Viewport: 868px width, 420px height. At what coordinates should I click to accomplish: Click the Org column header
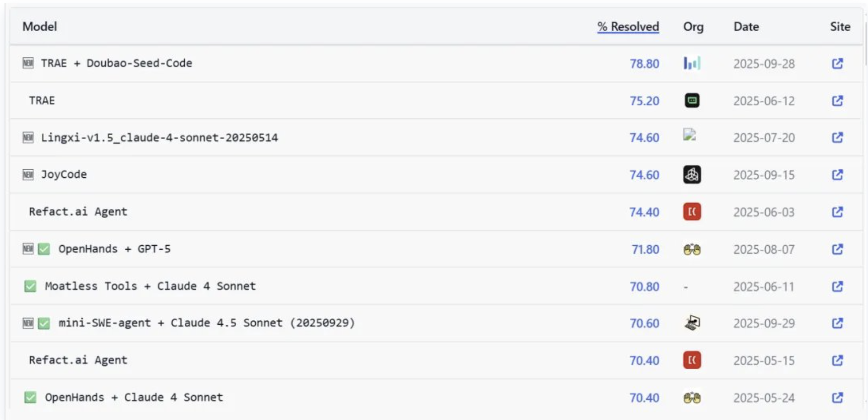pos(693,27)
